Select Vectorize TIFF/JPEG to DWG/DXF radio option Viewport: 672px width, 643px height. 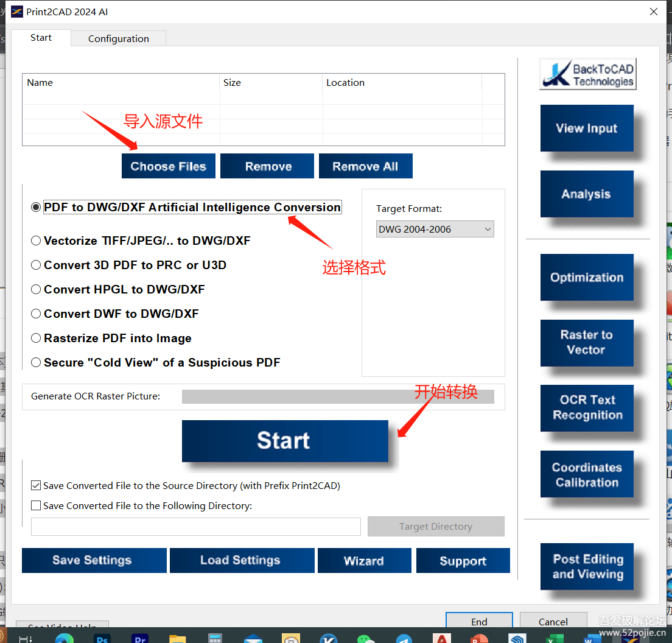click(x=36, y=241)
